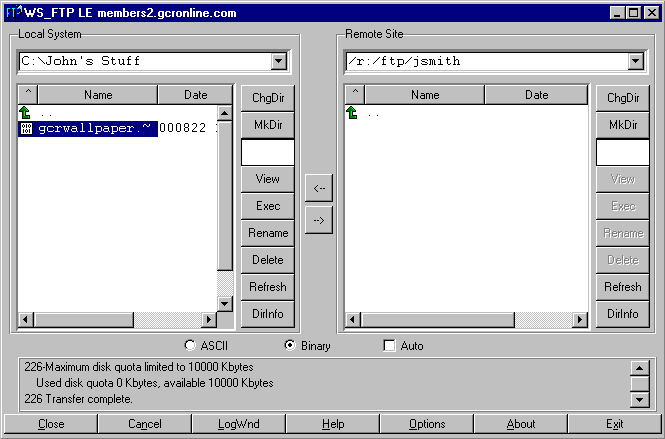The width and height of the screenshot is (665, 439).
Task: Click the left transfer arrow button
Action: (319, 188)
